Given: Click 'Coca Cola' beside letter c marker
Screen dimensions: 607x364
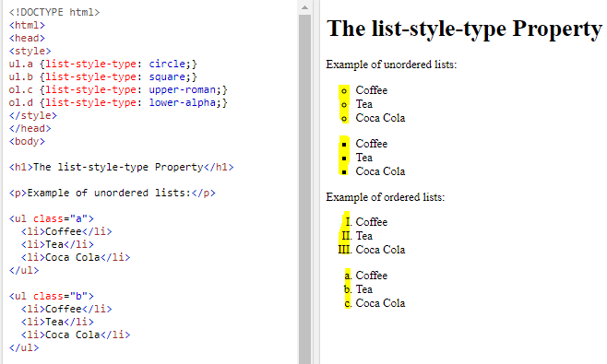Looking at the screenshot, I should tap(380, 303).
